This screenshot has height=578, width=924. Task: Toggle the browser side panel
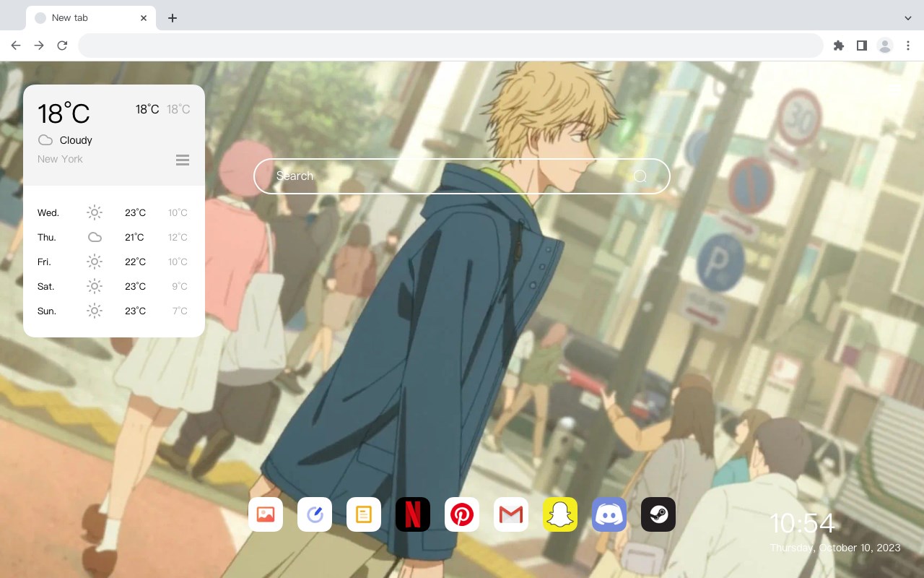(861, 46)
